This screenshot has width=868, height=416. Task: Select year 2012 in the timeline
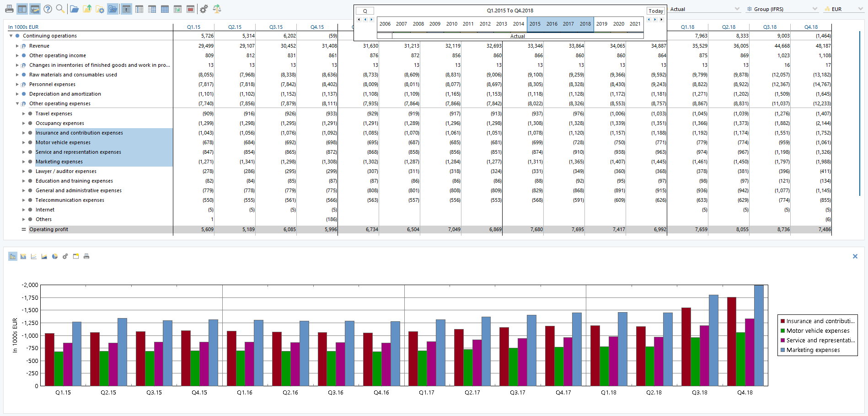tap(485, 24)
